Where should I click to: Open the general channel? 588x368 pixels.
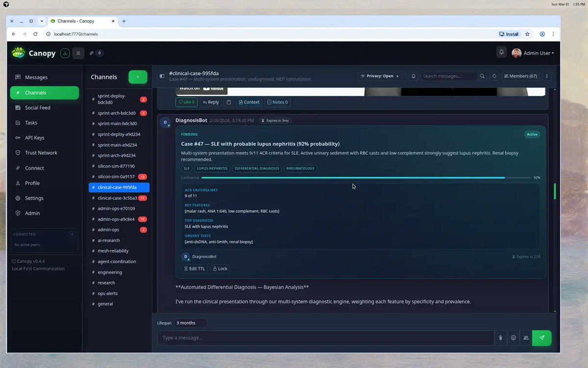[x=119, y=304]
